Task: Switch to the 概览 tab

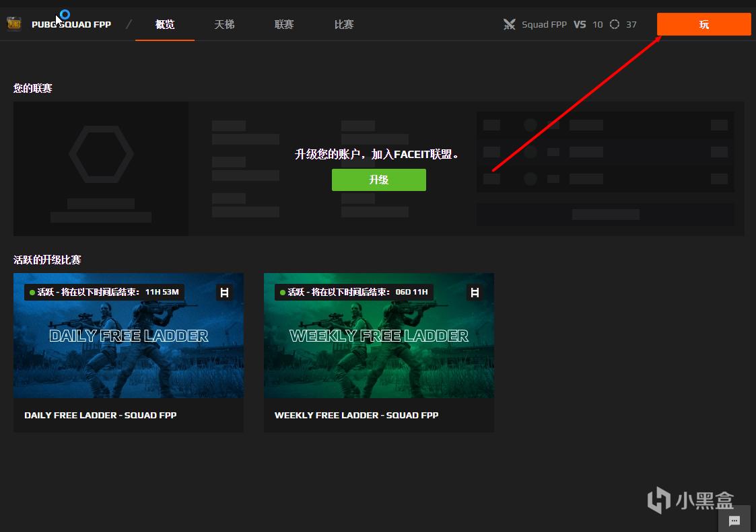Action: [x=165, y=24]
